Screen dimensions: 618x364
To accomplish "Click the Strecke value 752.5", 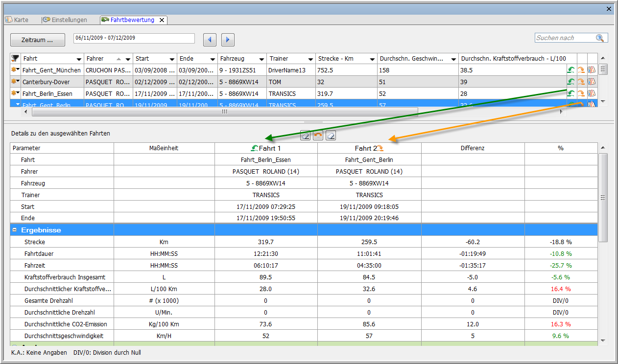I will coord(325,70).
